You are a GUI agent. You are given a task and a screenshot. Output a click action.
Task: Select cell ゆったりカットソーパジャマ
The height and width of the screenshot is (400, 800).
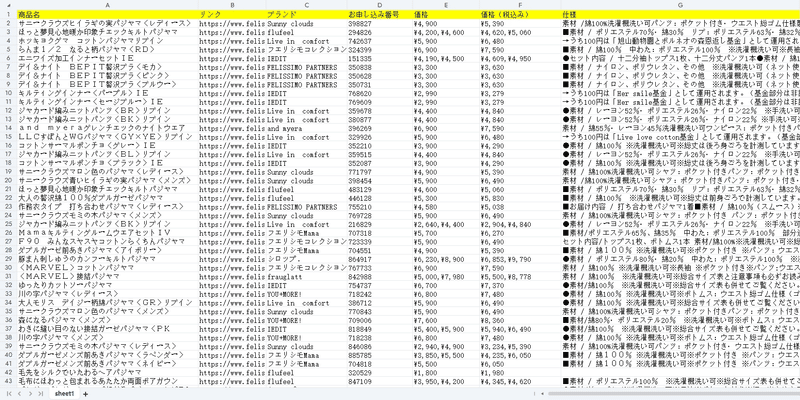(108, 285)
